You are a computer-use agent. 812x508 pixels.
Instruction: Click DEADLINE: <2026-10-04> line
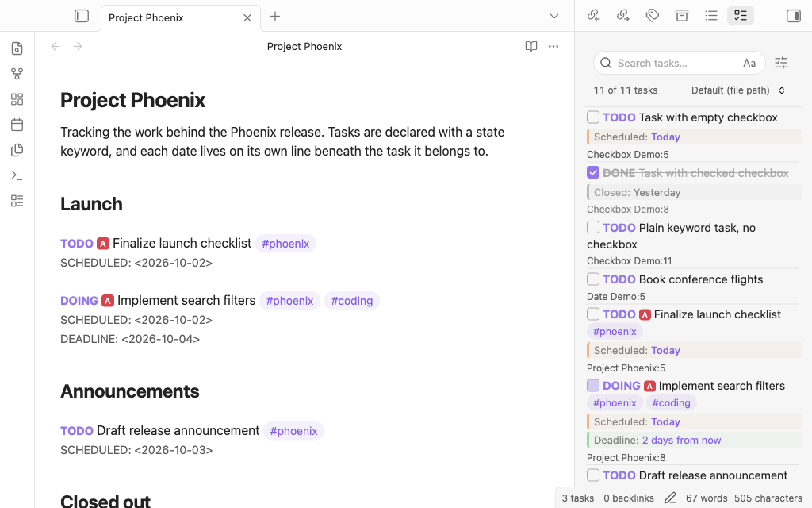point(130,339)
